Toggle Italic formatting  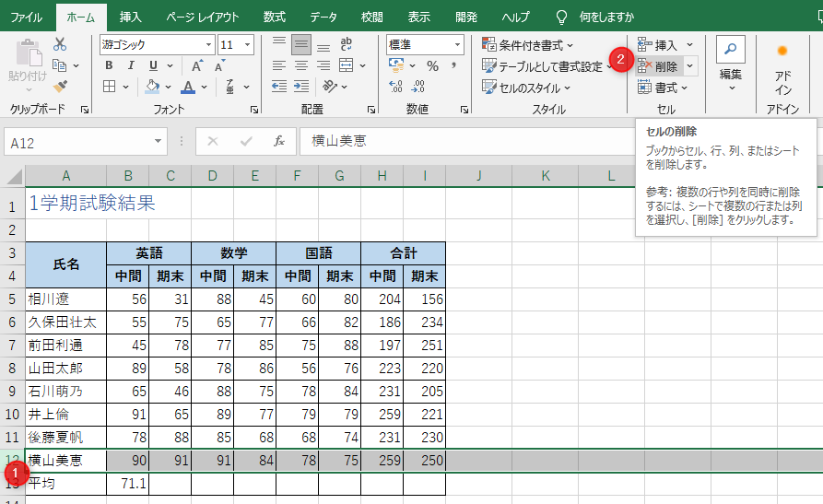130,65
